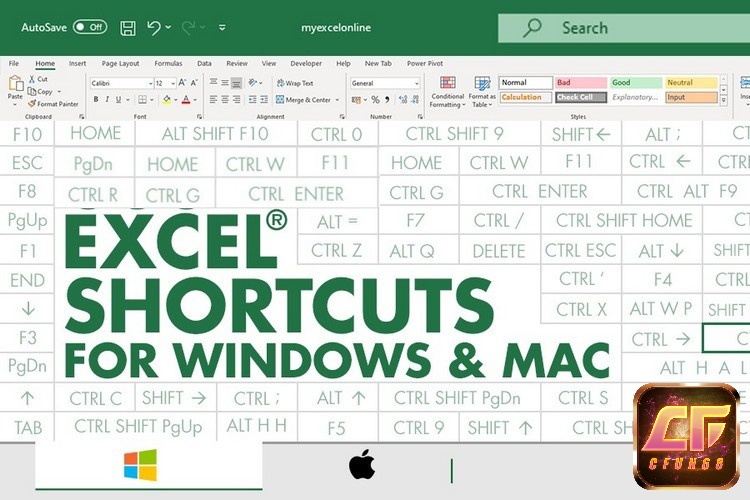The height and width of the screenshot is (500, 750).
Task: Toggle Align Right
Action: tap(236, 100)
